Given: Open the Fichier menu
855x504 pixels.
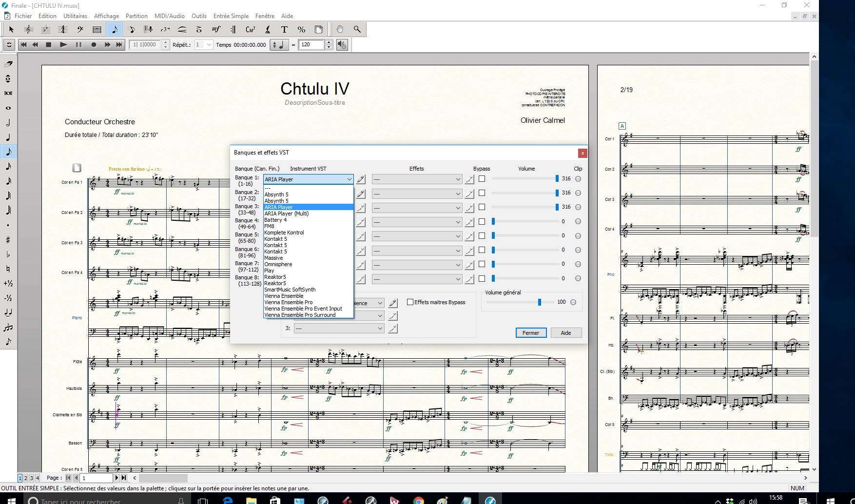Looking at the screenshot, I should (23, 16).
